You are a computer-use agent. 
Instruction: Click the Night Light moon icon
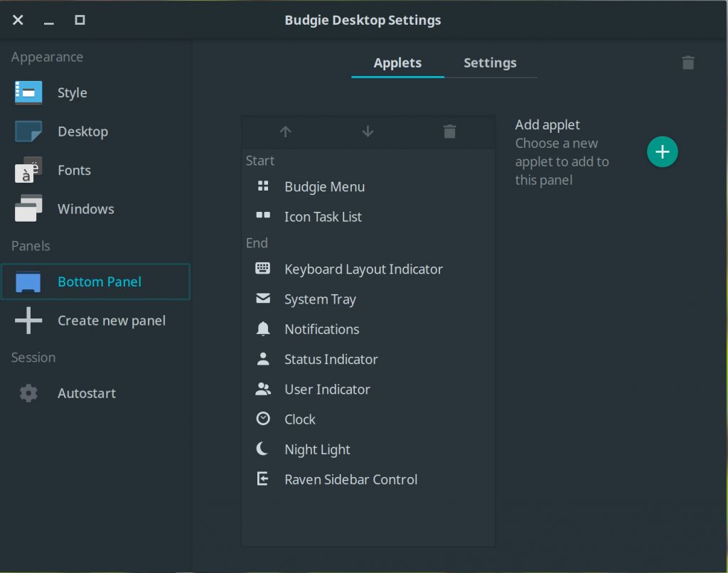point(262,449)
